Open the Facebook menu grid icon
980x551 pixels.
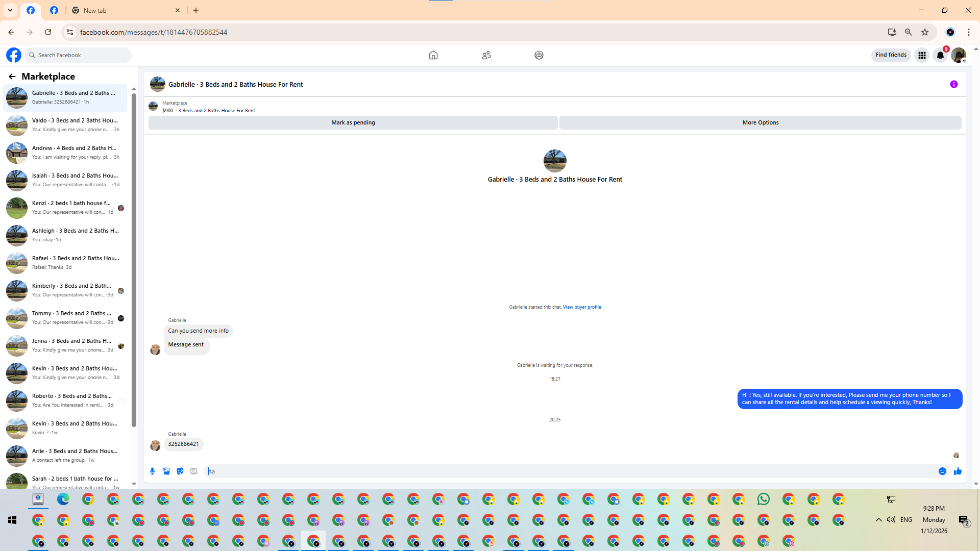coord(922,55)
